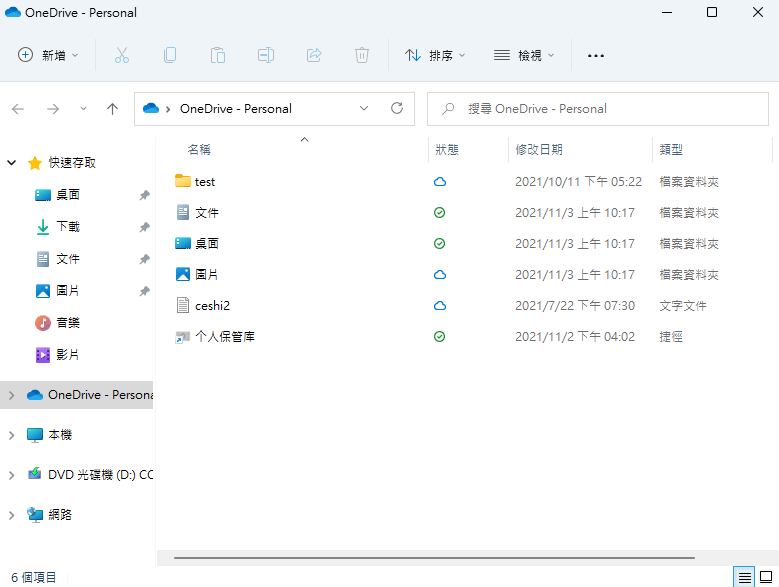
Task: Click the 桌面 folder icon in file list
Action: 183,243
